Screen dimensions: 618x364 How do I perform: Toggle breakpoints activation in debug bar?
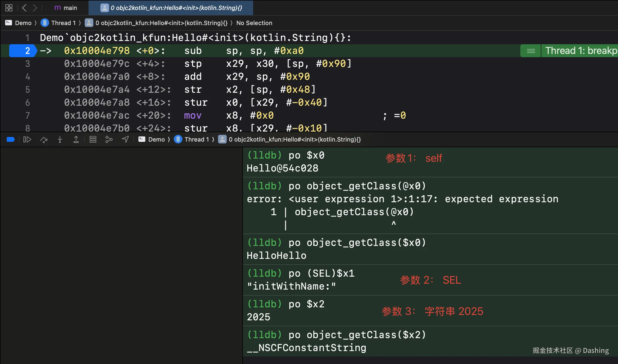point(11,139)
